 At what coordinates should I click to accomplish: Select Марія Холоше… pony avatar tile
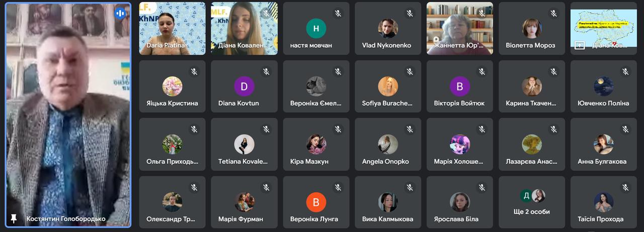460,144
